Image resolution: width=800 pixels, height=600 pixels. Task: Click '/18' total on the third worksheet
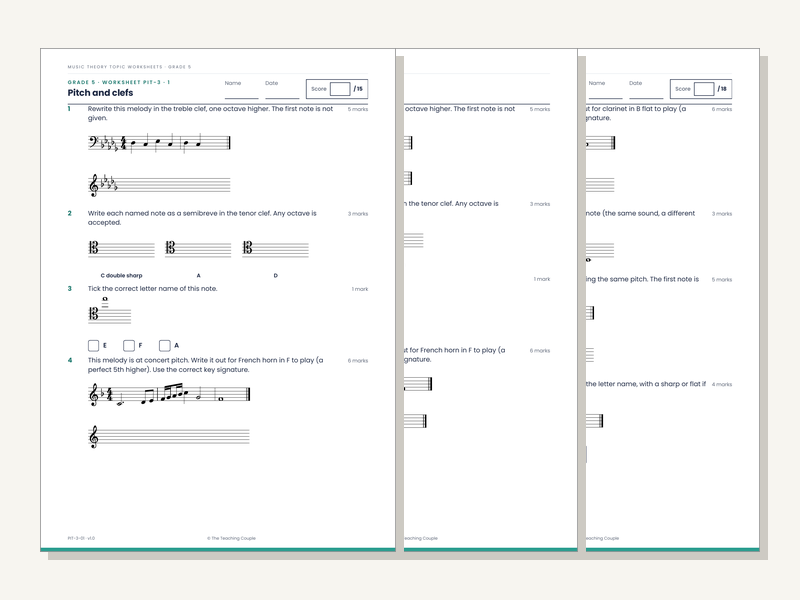pos(722,89)
